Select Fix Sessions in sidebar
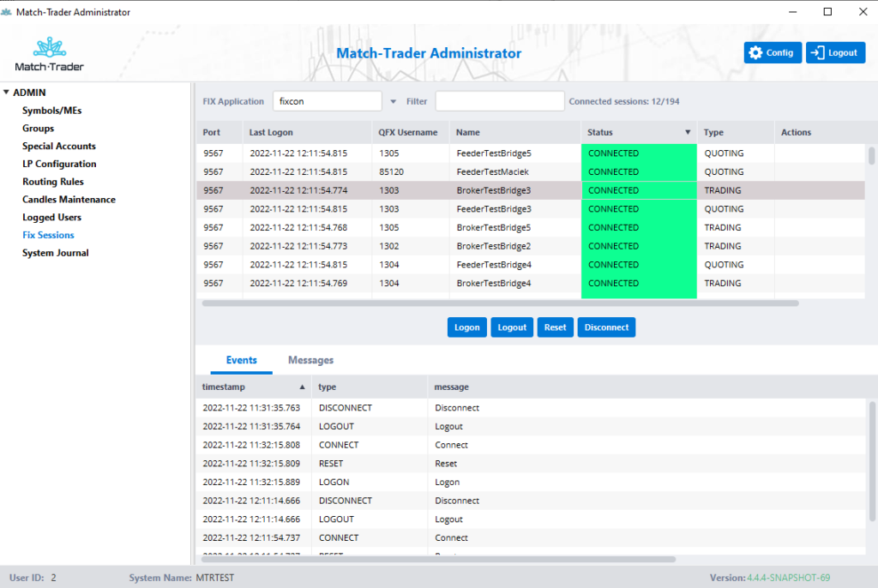The image size is (878, 588). 48,235
